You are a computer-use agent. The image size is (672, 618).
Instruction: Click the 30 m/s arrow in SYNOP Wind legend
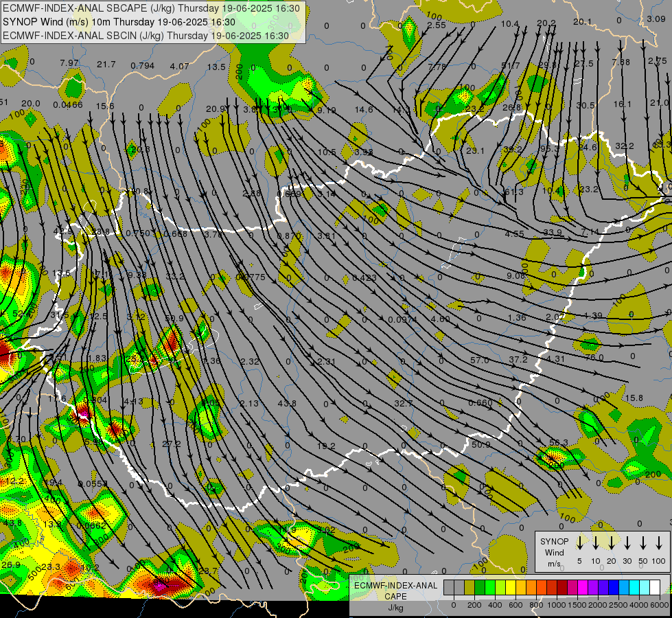pyautogui.click(x=627, y=542)
